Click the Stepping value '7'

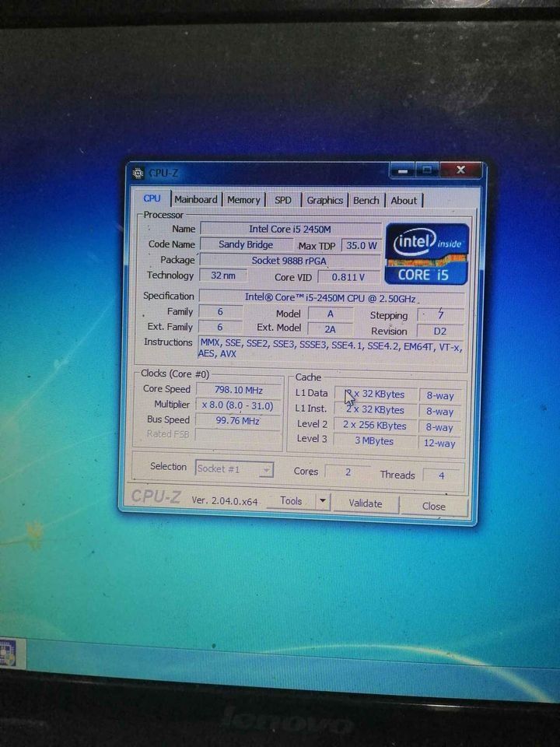440,314
